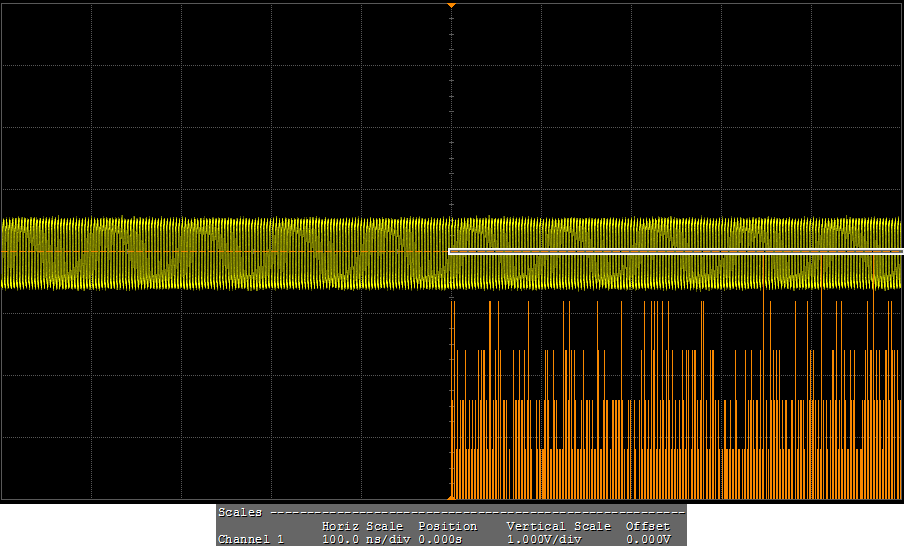Click the Vertical Scale column label
The image size is (904, 546).
coord(558,526)
